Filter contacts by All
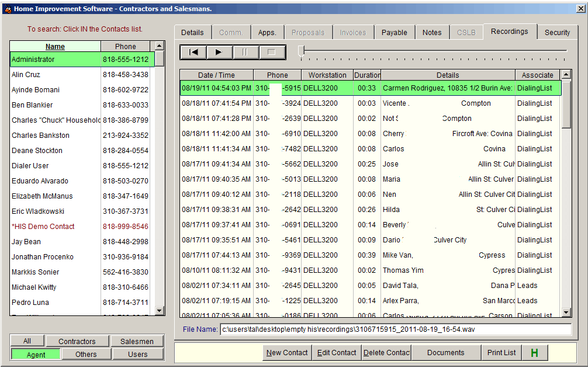588x368 pixels. 27,341
